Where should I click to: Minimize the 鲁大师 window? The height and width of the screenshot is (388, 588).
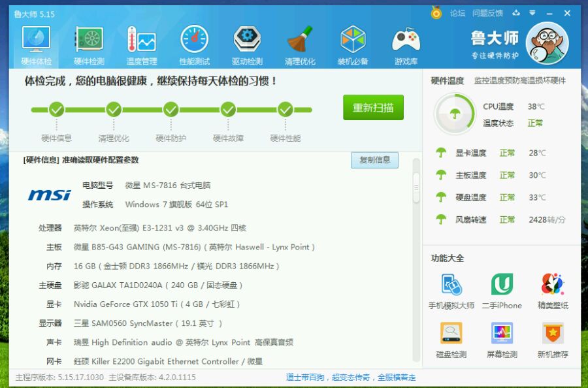pyautogui.click(x=549, y=14)
